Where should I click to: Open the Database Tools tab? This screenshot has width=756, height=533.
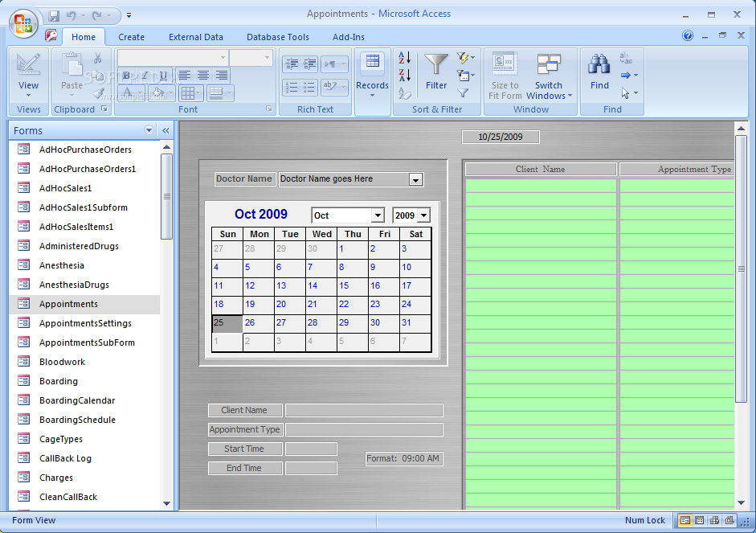pos(278,37)
